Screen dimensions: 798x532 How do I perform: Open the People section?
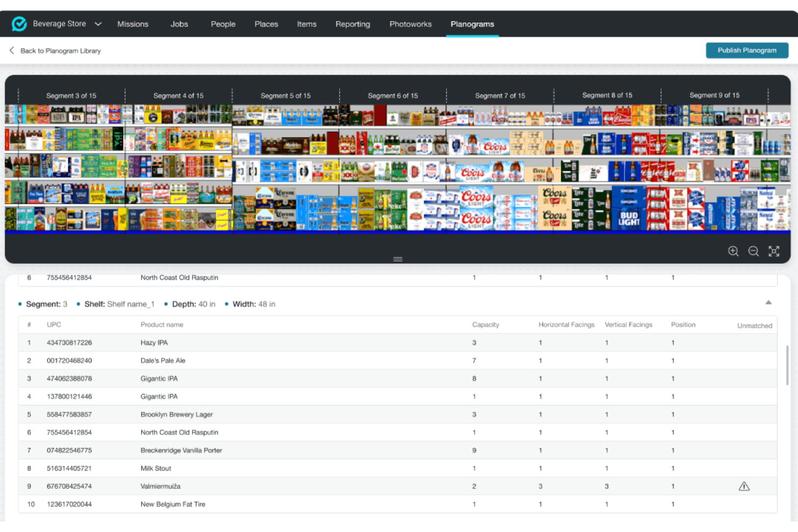(223, 24)
